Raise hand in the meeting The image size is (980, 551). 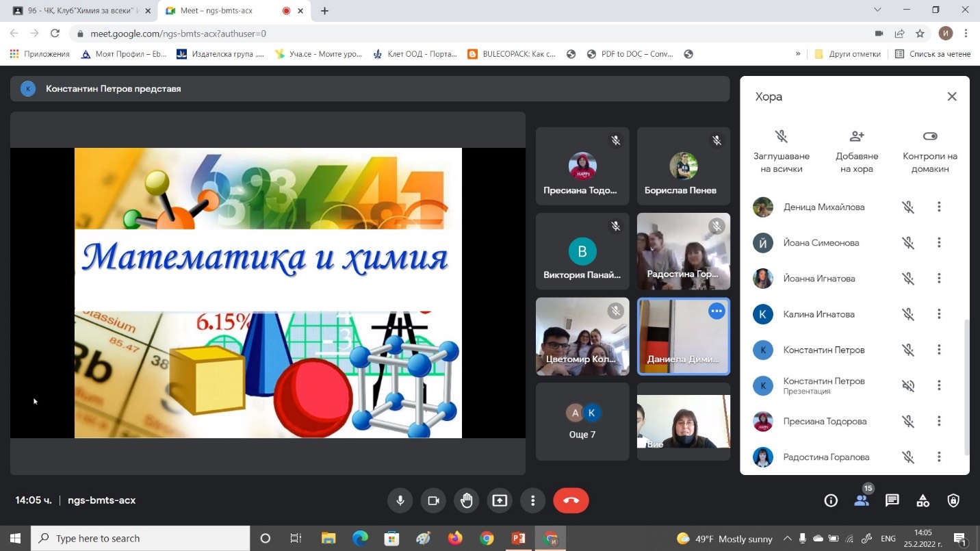(x=466, y=500)
